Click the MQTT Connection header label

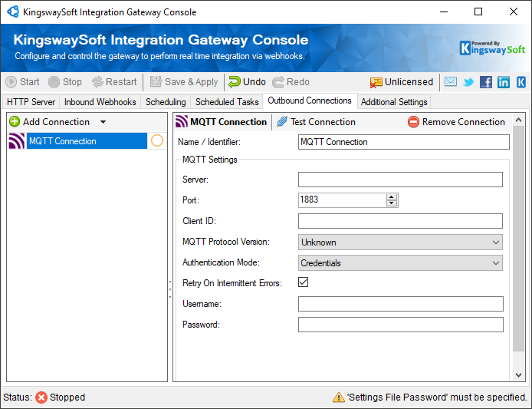tap(222, 121)
